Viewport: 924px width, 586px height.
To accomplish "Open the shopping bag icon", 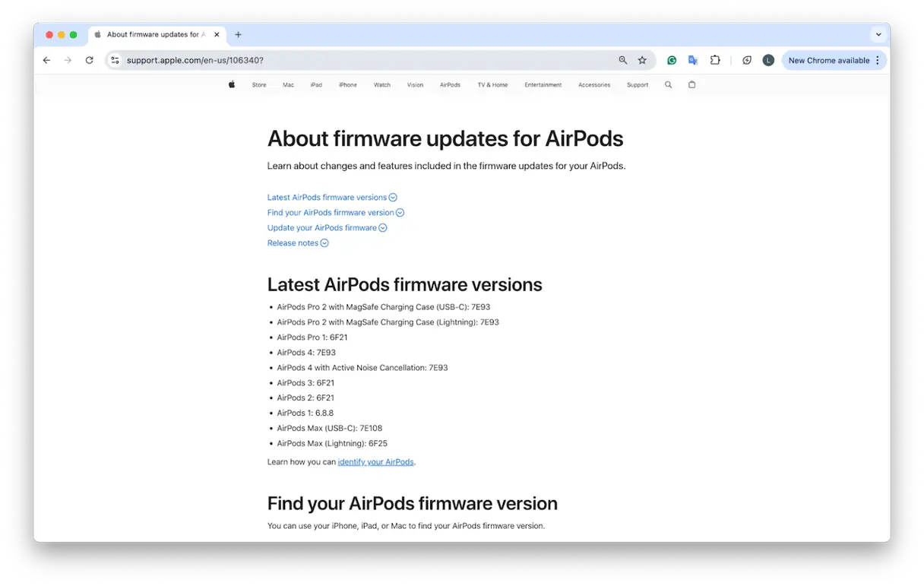I will pyautogui.click(x=691, y=85).
